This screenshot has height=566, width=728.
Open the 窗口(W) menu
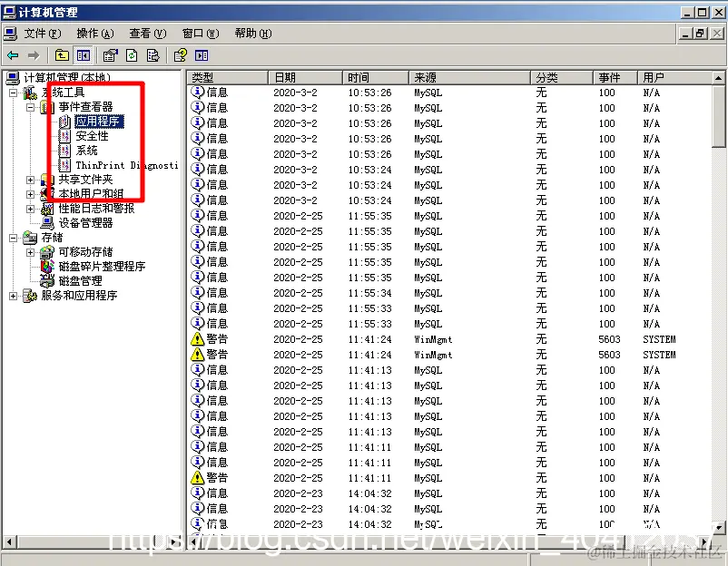tap(201, 34)
